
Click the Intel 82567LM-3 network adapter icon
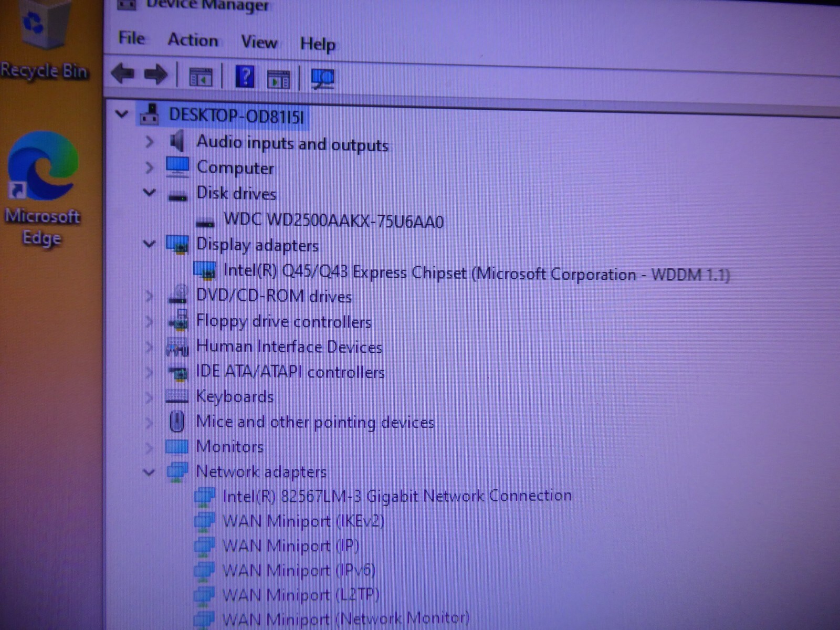point(204,496)
